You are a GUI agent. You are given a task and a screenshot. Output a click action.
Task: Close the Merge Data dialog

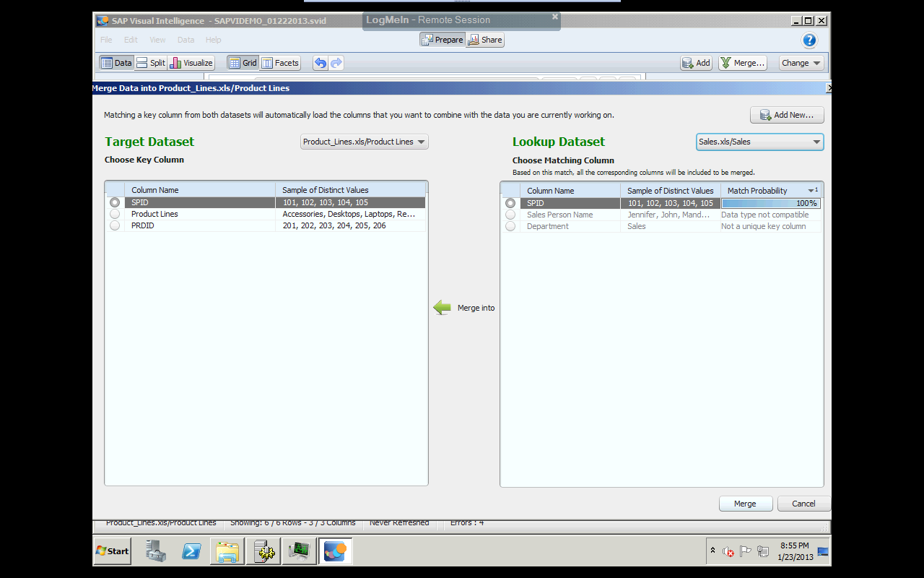829,87
